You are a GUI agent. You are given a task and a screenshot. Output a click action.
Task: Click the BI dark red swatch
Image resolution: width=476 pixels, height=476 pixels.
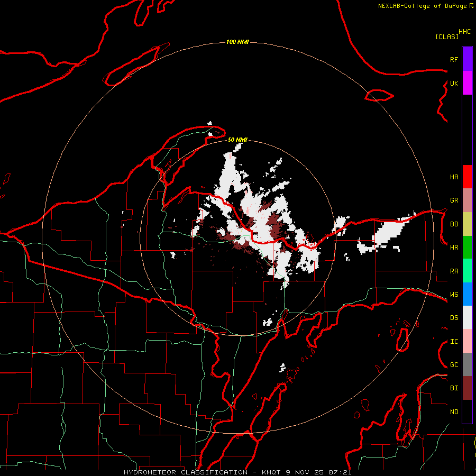pyautogui.click(x=467, y=388)
